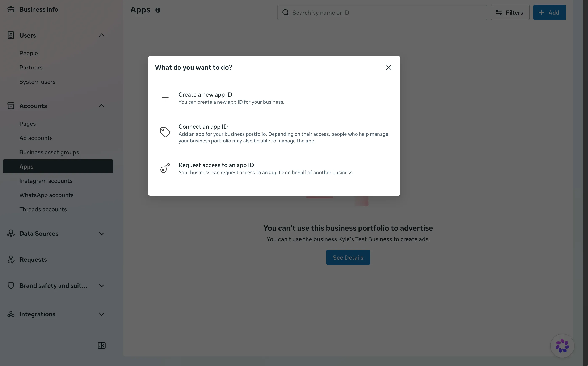The width and height of the screenshot is (588, 366).
Task: Click the search magnifier icon
Action: point(286,12)
